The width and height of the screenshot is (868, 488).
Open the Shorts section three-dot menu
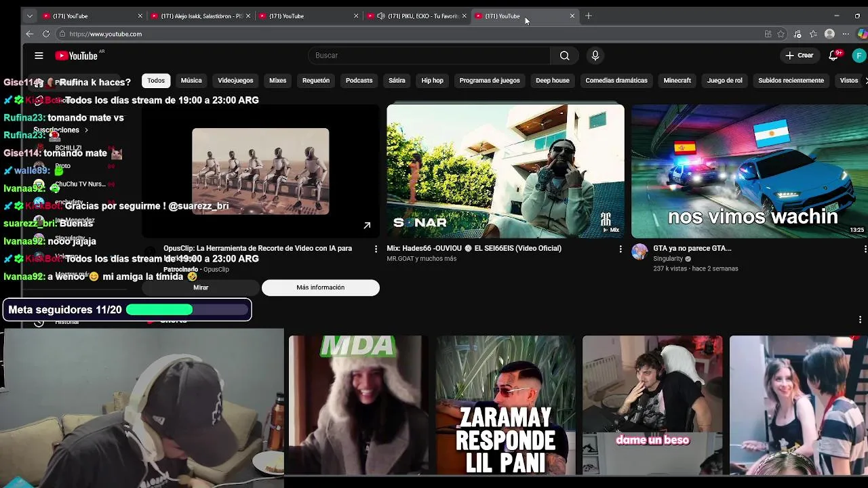(860, 320)
